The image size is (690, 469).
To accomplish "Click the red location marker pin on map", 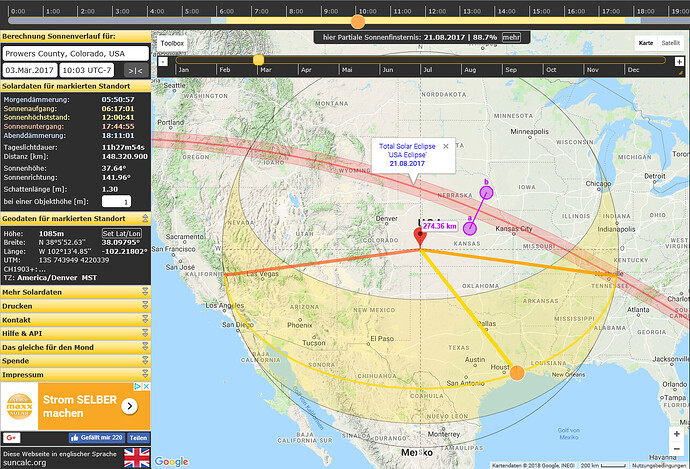I will [419, 236].
